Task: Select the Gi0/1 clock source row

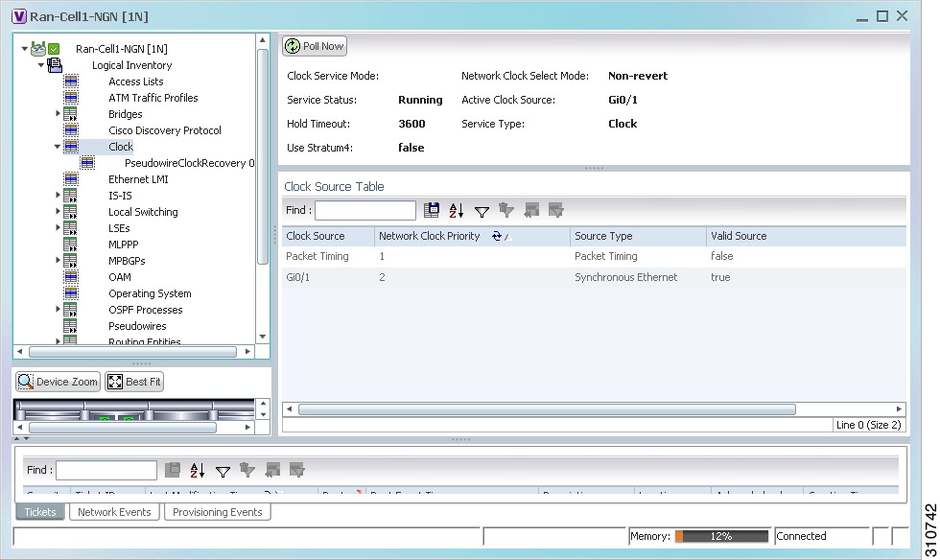Action: pos(594,277)
